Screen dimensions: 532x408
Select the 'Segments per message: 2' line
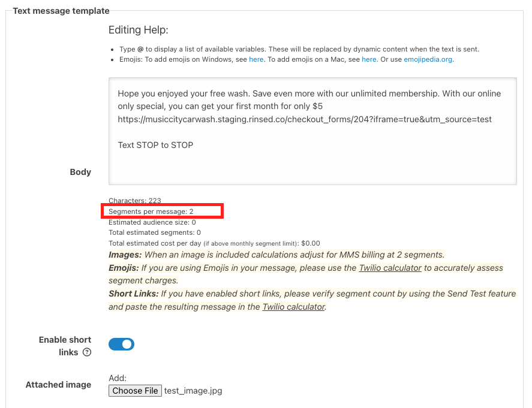click(151, 211)
